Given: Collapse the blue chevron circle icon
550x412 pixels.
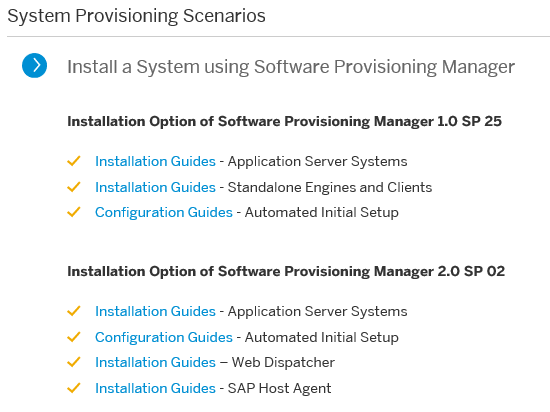Looking at the screenshot, I should pyautogui.click(x=34, y=66).
